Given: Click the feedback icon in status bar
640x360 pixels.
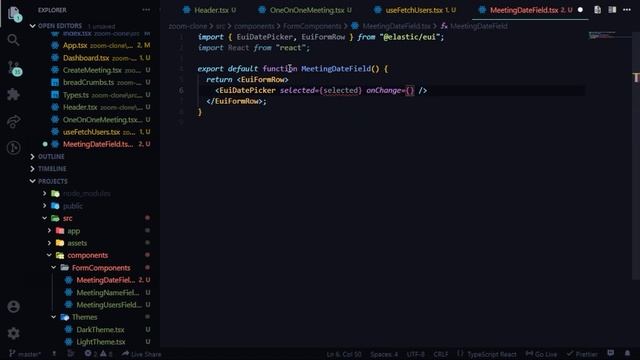Looking at the screenshot, I should pyautogui.click(x=611, y=353).
